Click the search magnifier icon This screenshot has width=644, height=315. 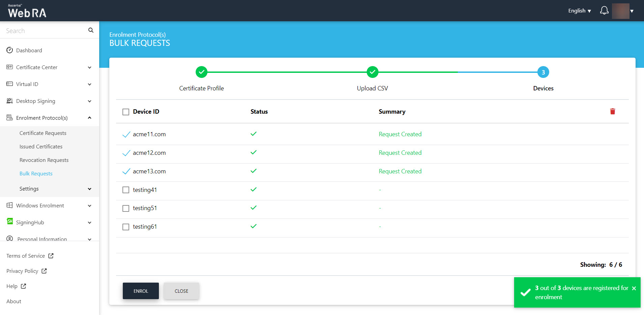91,30
